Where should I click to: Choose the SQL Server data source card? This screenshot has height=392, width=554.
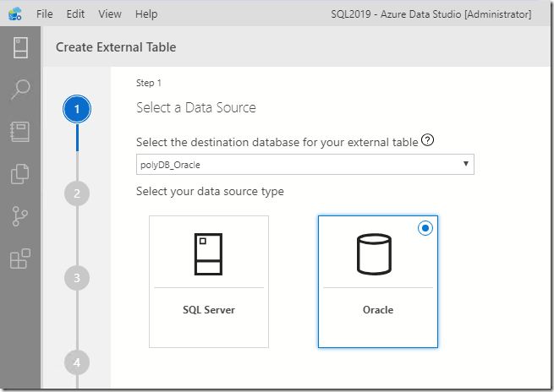pyautogui.click(x=209, y=281)
